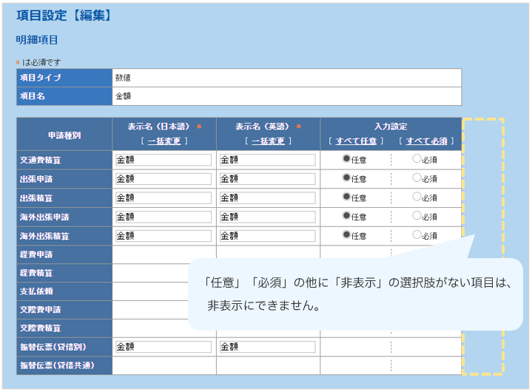This screenshot has height=392, width=532.
Task: Select 必須 radio for 海外出張精算
Action: (417, 235)
